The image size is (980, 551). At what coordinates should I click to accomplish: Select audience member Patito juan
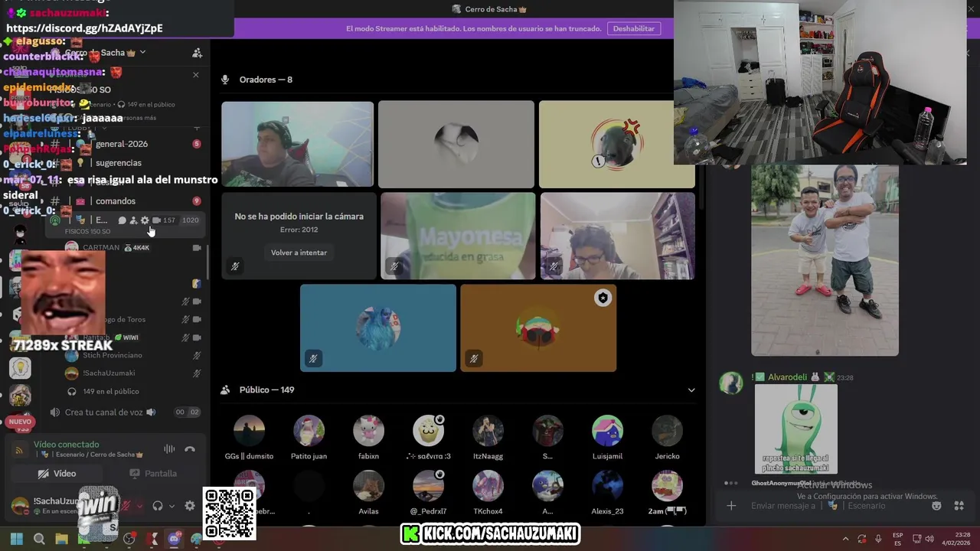(309, 438)
